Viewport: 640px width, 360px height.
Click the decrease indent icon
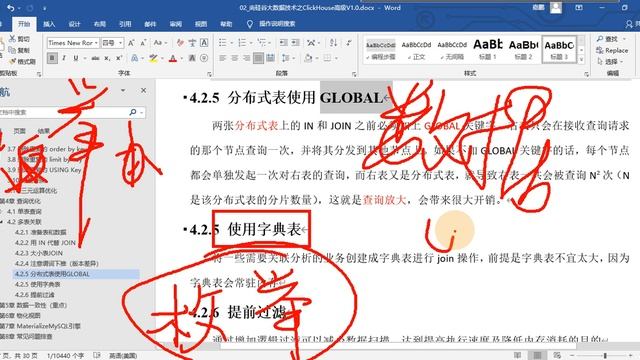coord(284,43)
